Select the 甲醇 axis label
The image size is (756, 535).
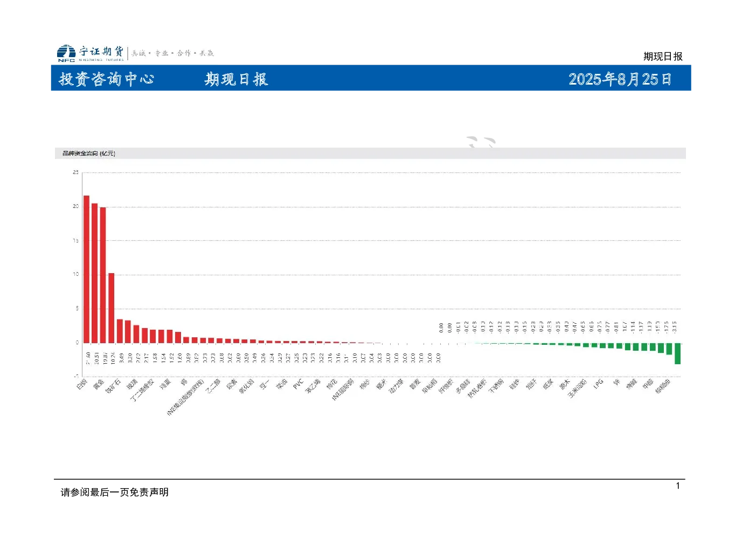pos(648,384)
